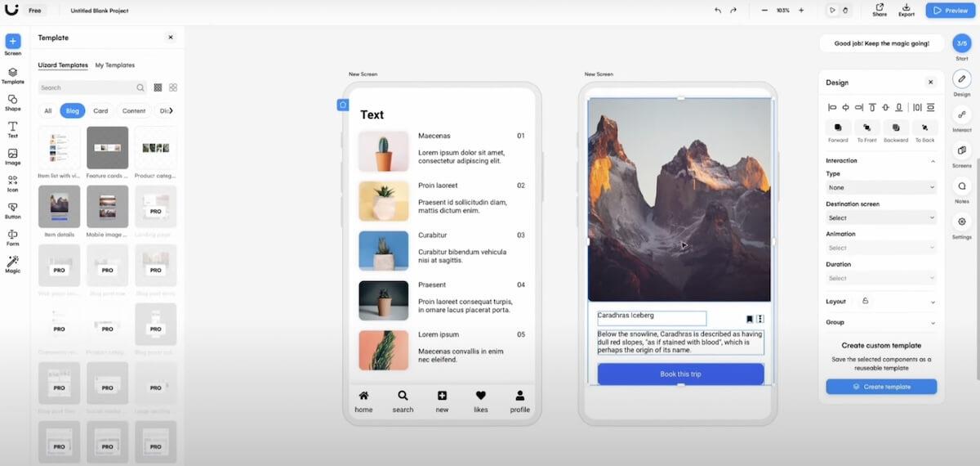Align selection to the top edge
This screenshot has height=466, width=980.
pyautogui.click(x=872, y=107)
